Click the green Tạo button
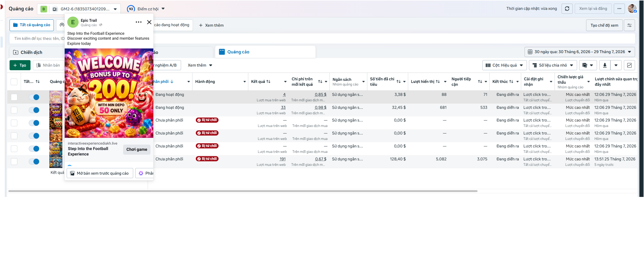The height and width of the screenshot is (263, 644). [x=20, y=65]
